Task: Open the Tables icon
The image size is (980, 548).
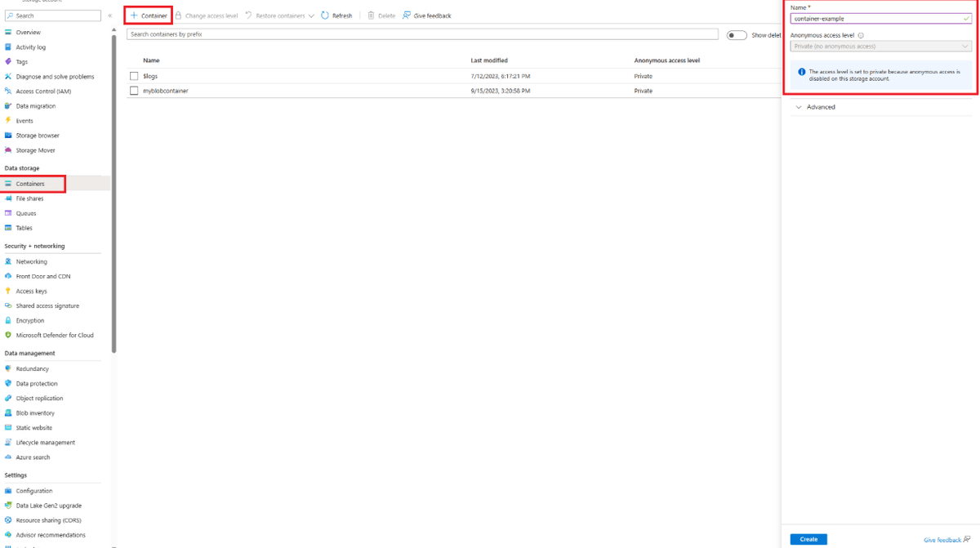Action: coord(8,228)
